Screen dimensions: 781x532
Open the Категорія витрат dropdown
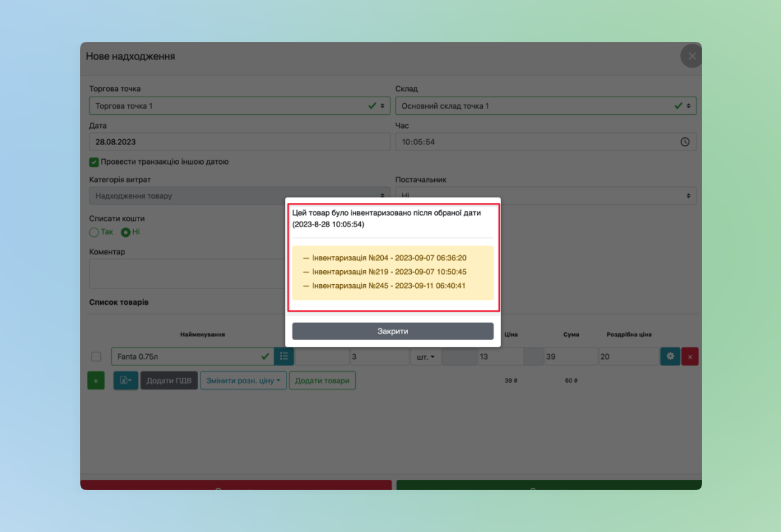[239, 196]
